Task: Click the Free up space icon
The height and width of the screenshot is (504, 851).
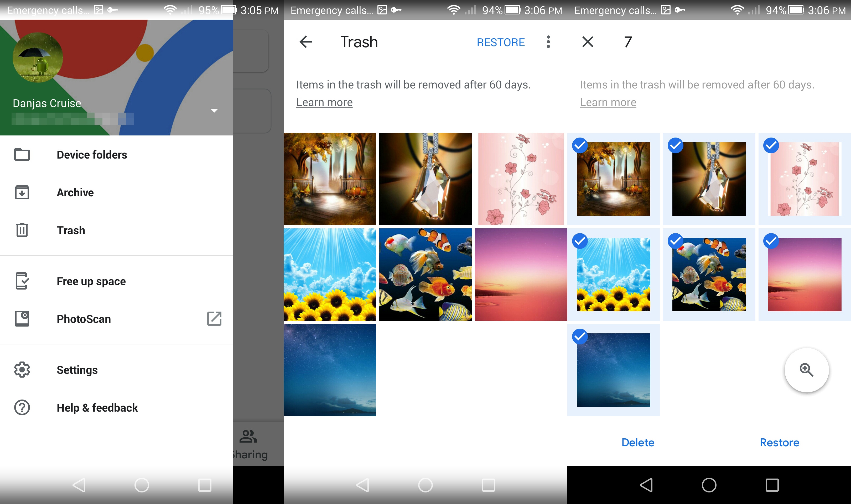Action: click(22, 281)
